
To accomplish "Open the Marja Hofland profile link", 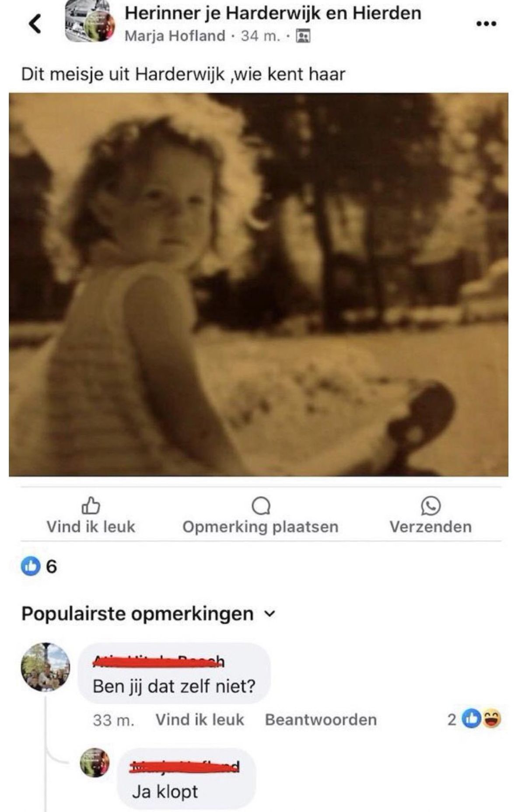I will (175, 36).
